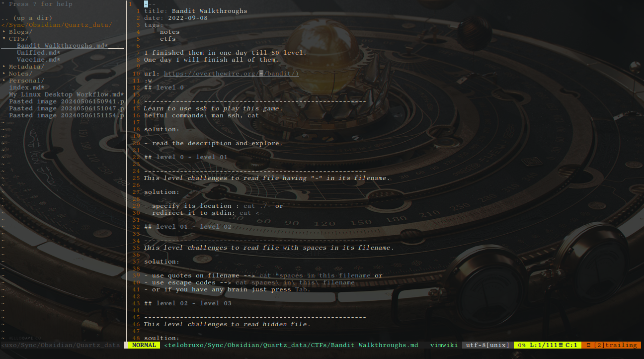Expand the Personal/ folder arrow
Screen dimensions: 644x359
(x=4, y=81)
